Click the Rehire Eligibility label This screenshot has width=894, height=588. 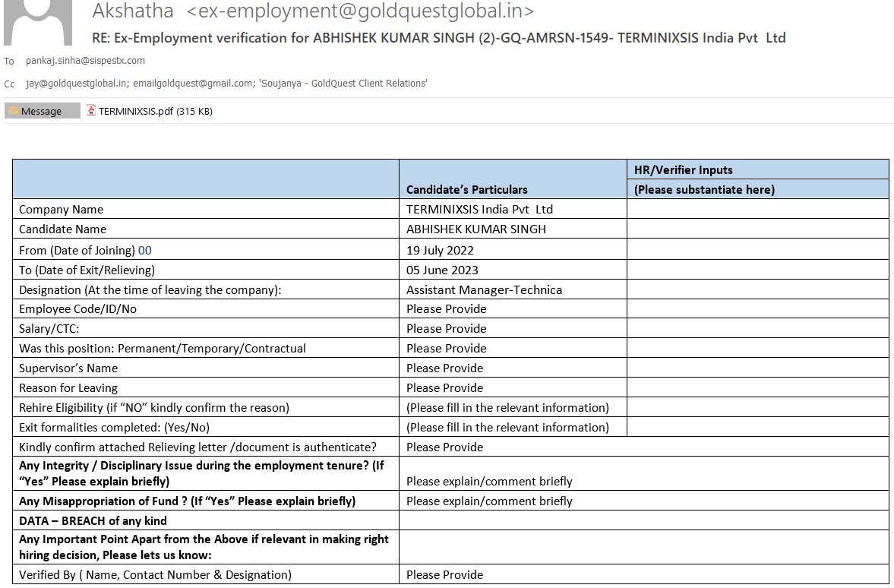point(154,407)
